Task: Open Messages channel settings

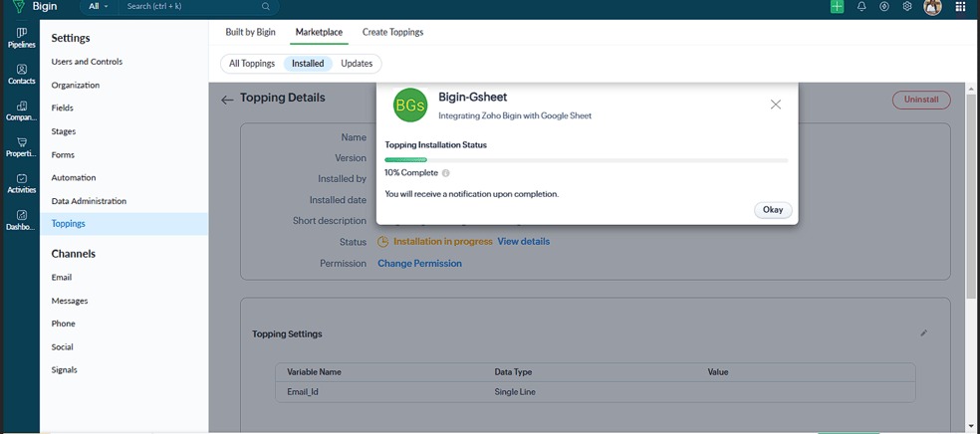Action: tap(70, 301)
